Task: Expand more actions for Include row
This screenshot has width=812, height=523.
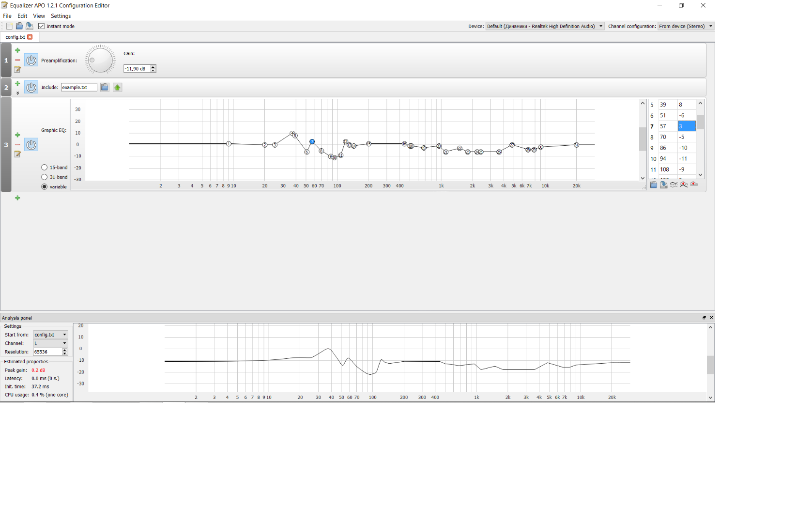Action: (17, 92)
